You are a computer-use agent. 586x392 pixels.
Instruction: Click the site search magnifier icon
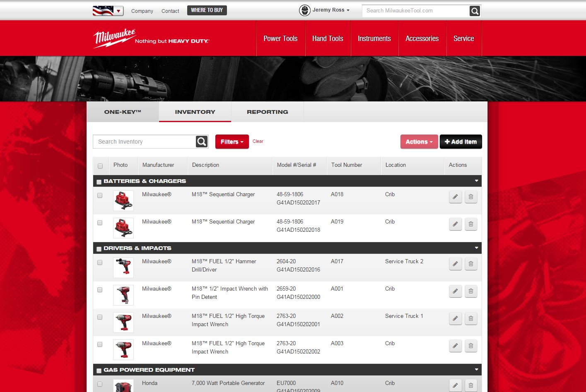click(x=475, y=11)
